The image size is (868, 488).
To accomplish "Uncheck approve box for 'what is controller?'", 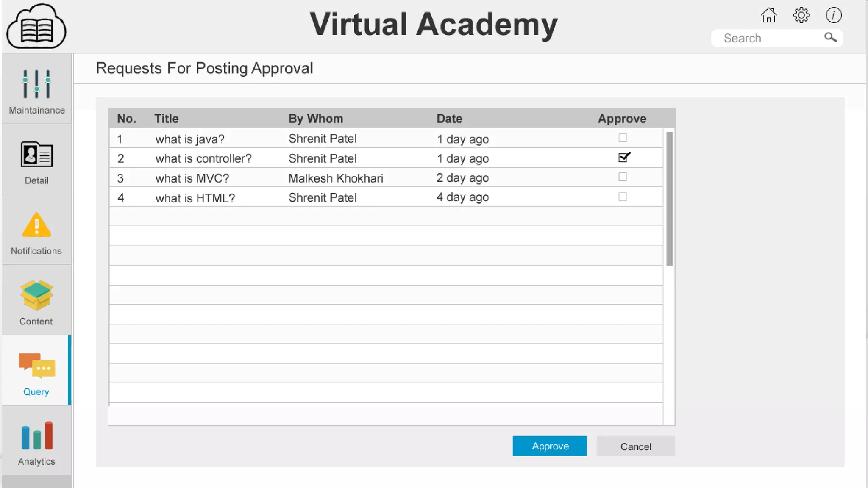I will [x=623, y=158].
